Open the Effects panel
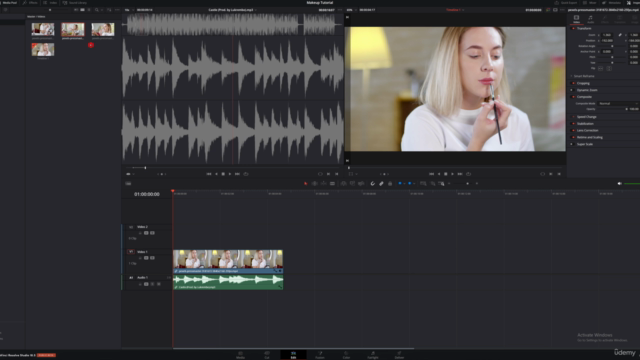The image size is (640, 360). (30, 2)
